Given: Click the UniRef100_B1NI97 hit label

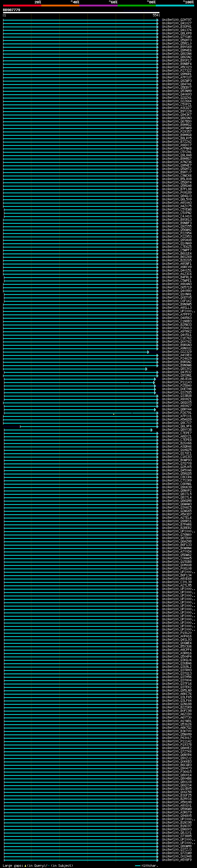Looking at the screenshot, I should click(x=177, y=826).
